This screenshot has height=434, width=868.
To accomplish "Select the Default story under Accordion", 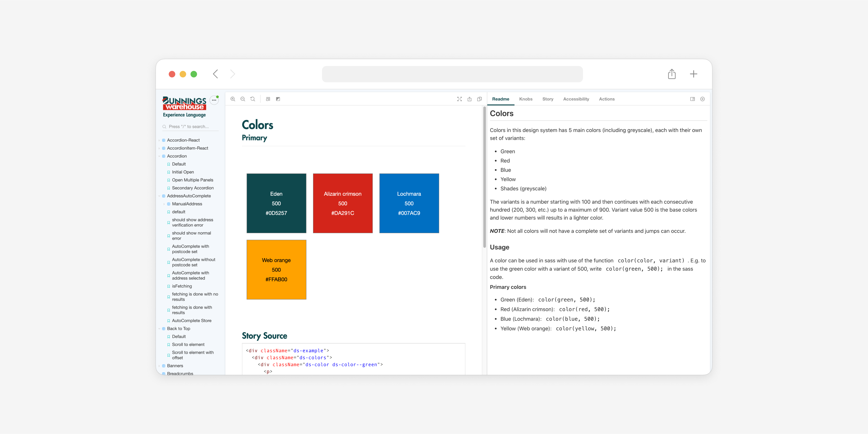I will click(179, 164).
